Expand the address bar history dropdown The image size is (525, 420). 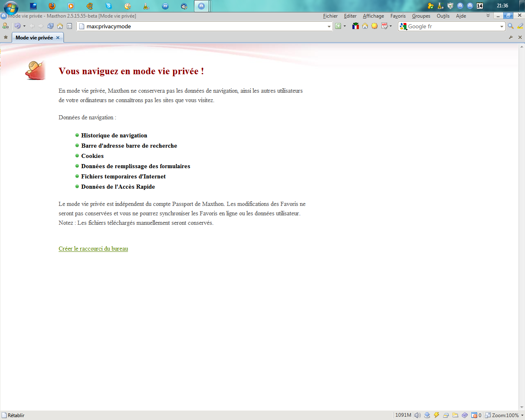[329, 26]
